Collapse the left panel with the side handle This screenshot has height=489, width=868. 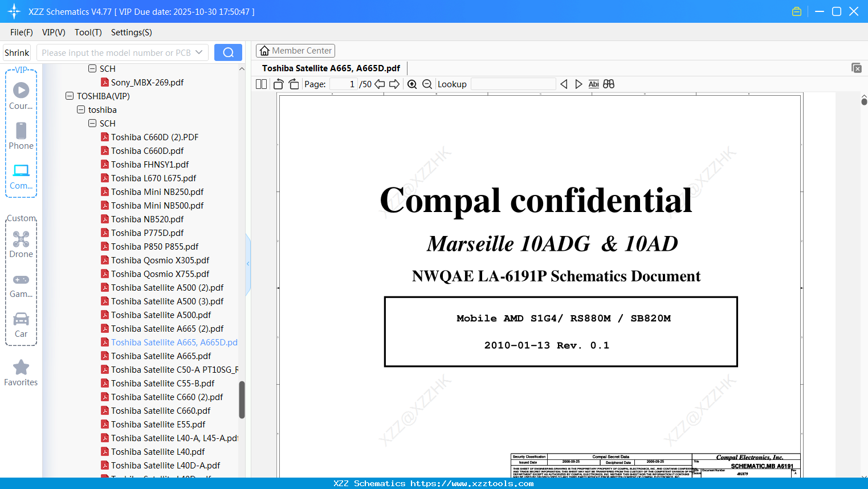point(248,264)
